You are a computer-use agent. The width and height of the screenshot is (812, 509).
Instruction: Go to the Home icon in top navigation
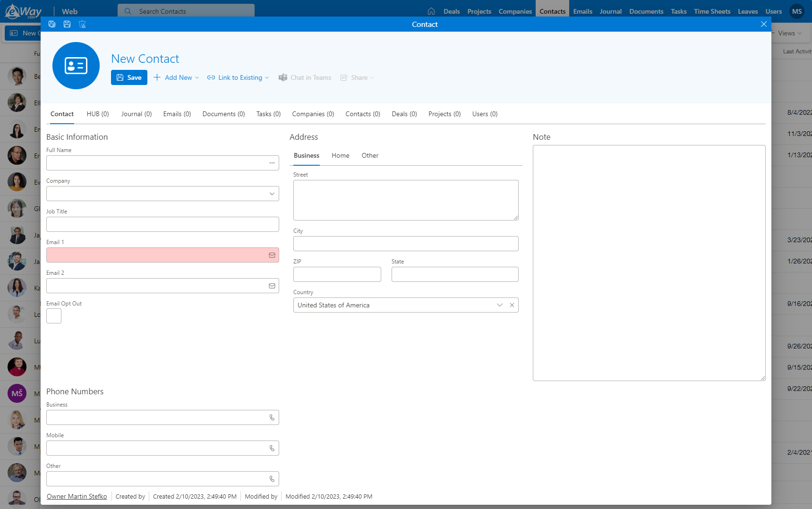(431, 11)
